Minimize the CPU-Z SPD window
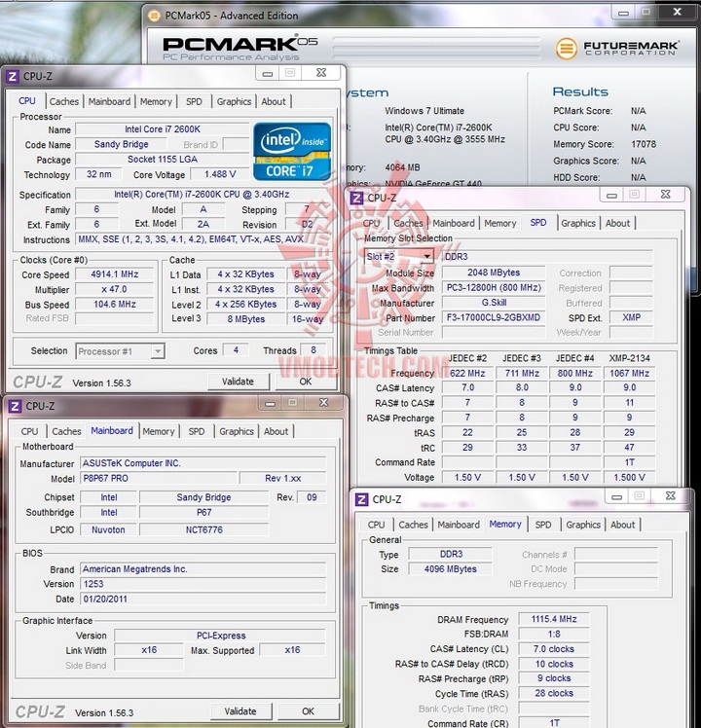The width and height of the screenshot is (701, 728). pos(611,196)
